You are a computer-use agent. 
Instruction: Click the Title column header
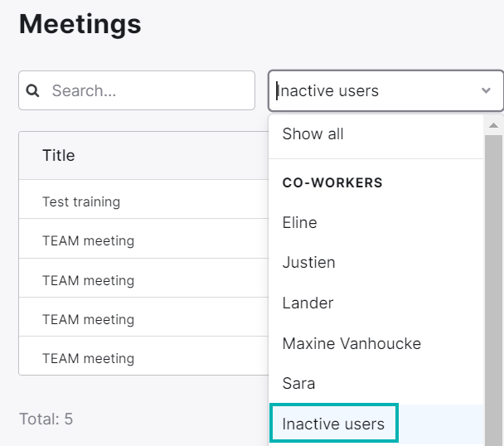59,155
